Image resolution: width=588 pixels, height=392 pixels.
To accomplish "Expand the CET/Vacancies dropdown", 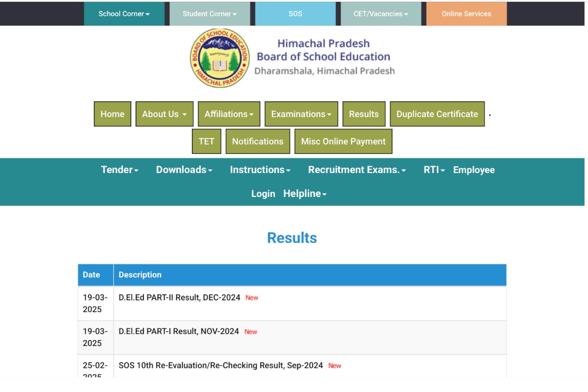I will click(x=381, y=14).
